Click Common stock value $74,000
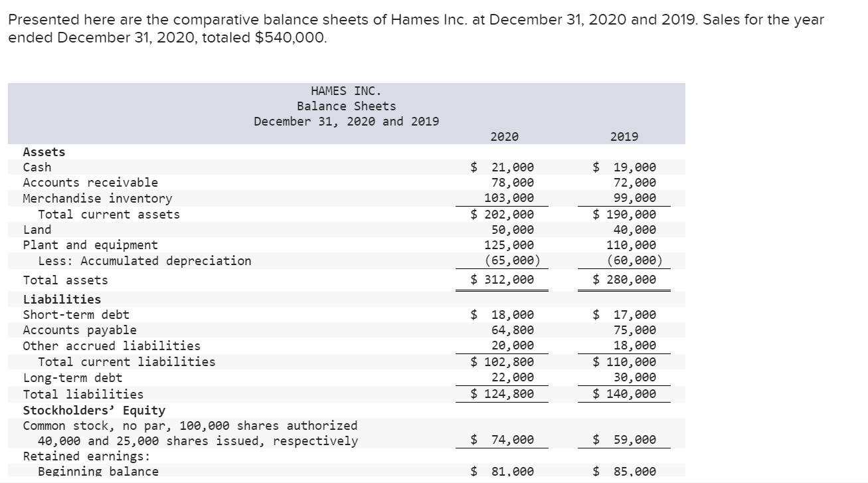 [x=502, y=440]
